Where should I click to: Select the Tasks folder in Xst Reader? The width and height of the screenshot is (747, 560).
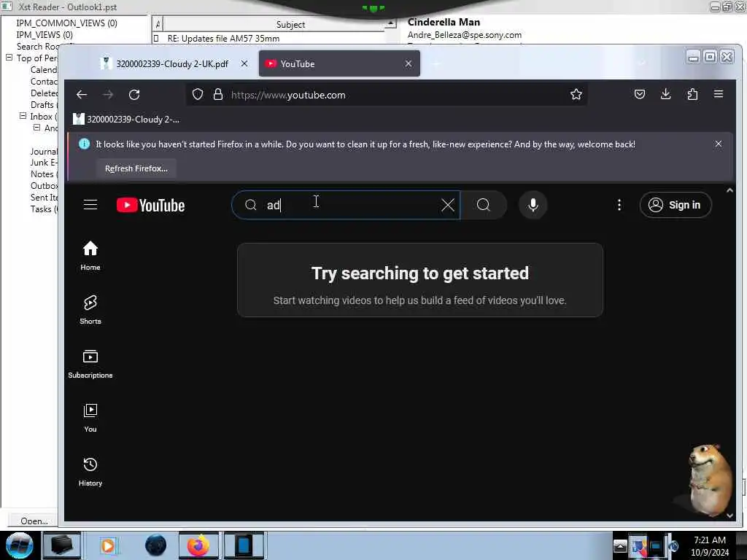coord(43,209)
